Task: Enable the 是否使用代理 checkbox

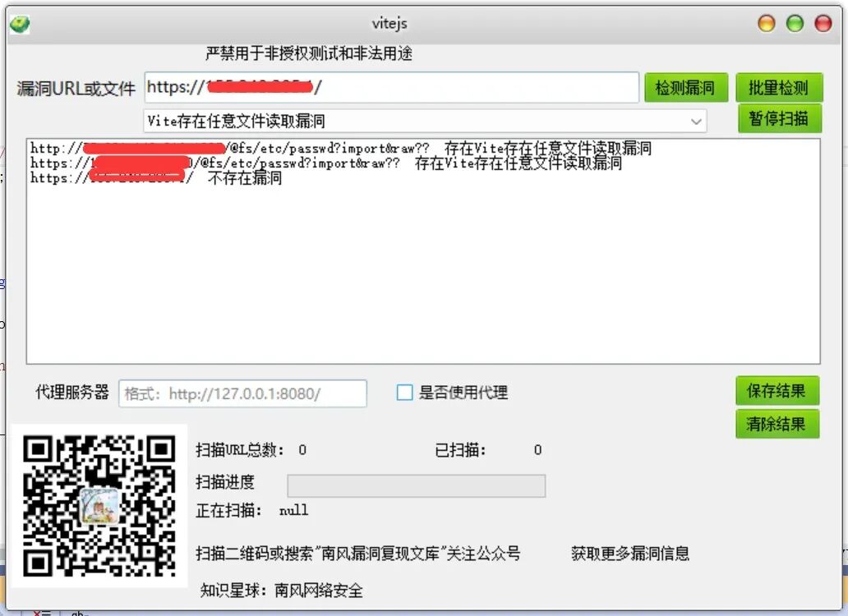Action: click(404, 393)
